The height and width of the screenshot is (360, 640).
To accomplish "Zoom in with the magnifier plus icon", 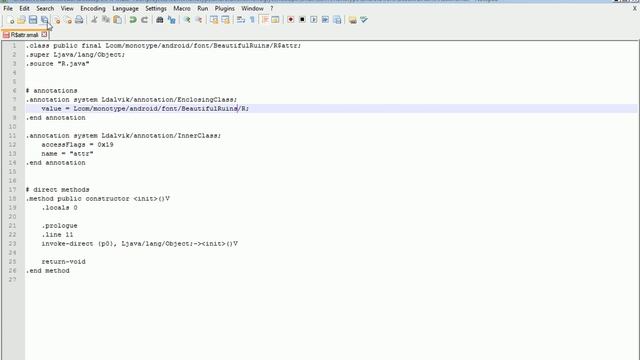I will 187,20.
